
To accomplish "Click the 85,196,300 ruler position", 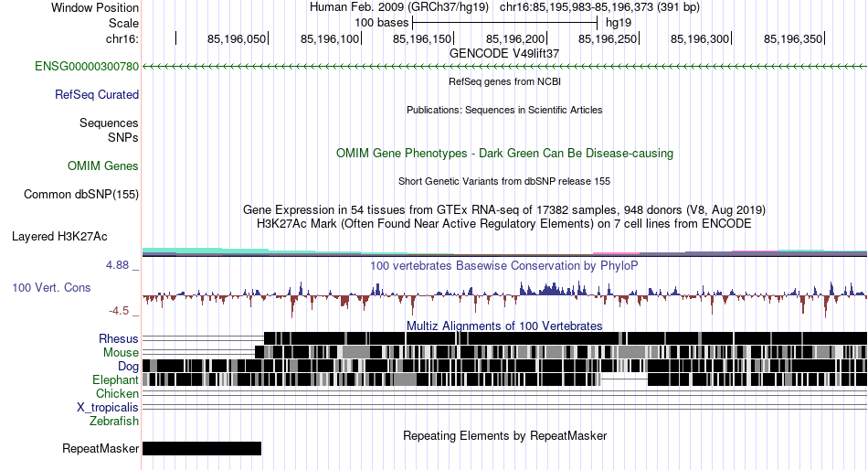I will pos(700,38).
